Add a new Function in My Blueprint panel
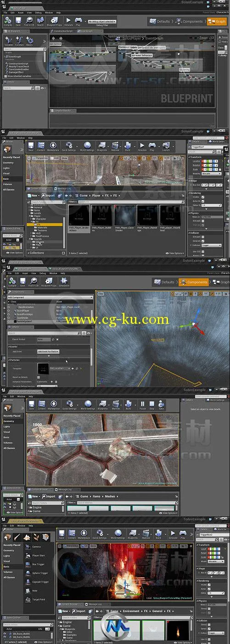Image resolution: width=230 pixels, height=644 pixels. tap(19, 42)
